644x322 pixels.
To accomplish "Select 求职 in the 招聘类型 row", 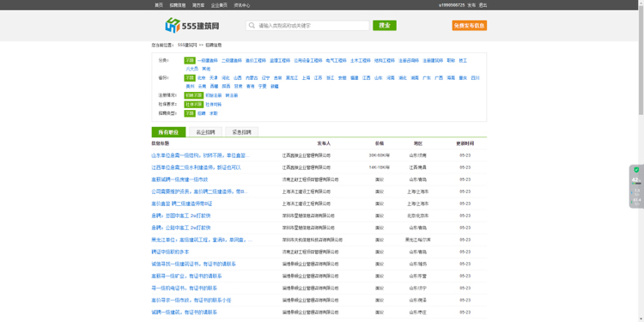I will click(x=214, y=113).
